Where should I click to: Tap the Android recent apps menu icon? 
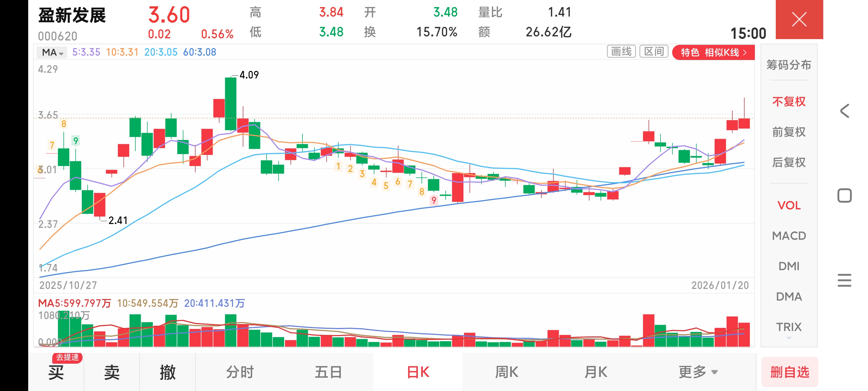[x=844, y=280]
